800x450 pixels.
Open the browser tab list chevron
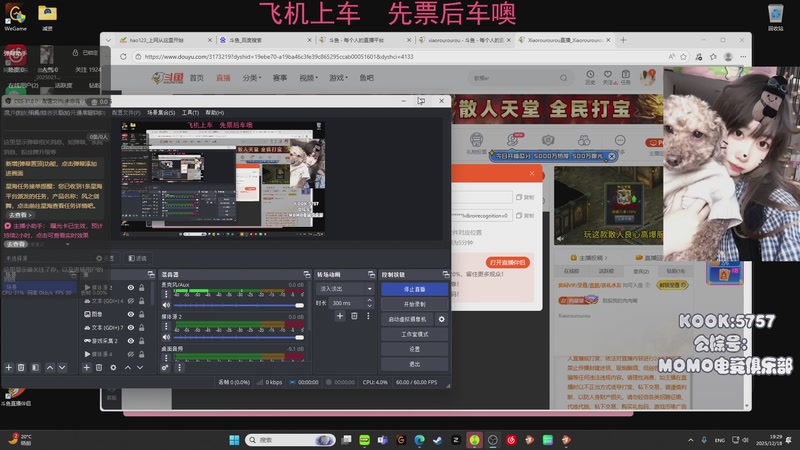(108, 40)
